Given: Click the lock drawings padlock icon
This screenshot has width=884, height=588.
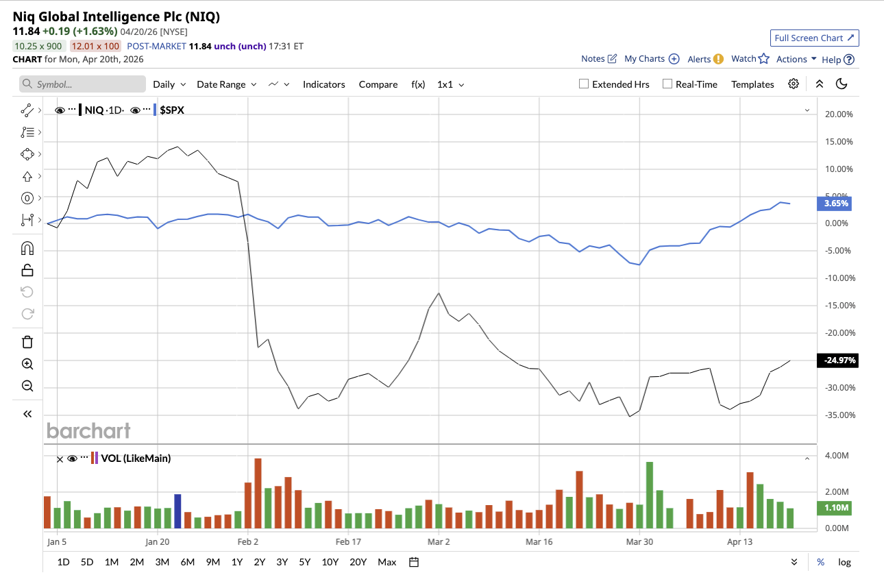Looking at the screenshot, I should point(27,270).
